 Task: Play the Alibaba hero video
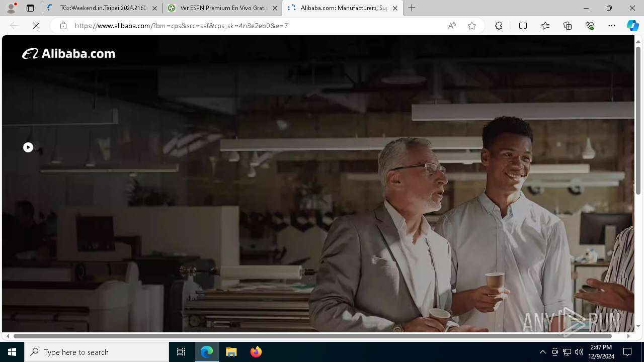[x=28, y=147]
